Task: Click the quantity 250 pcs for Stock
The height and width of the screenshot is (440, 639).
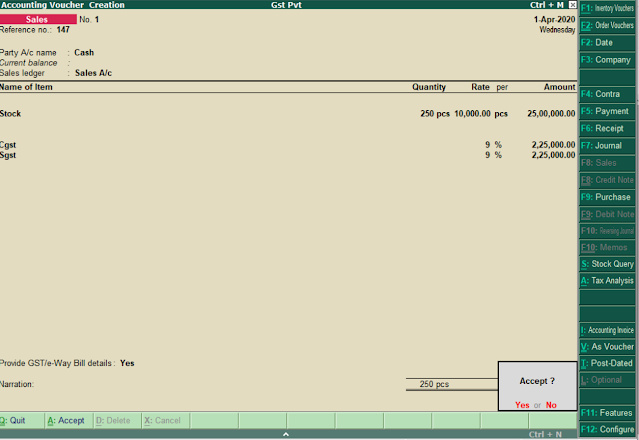Action: click(435, 114)
